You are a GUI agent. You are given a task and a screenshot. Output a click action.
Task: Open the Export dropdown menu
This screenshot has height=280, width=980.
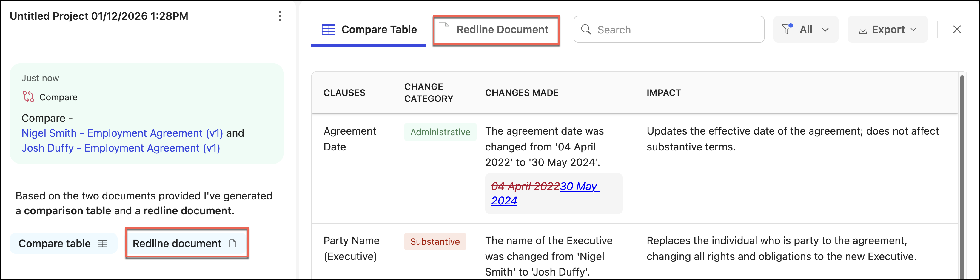887,29
